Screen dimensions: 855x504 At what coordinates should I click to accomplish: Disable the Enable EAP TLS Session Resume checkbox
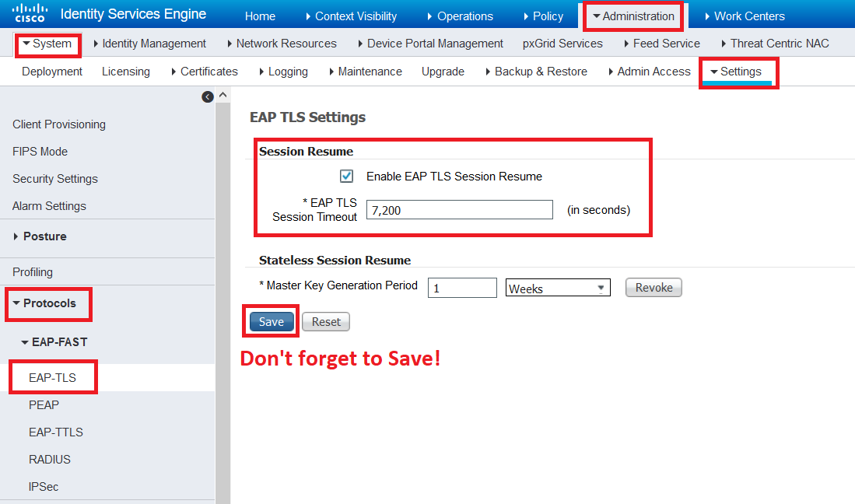pyautogui.click(x=346, y=176)
